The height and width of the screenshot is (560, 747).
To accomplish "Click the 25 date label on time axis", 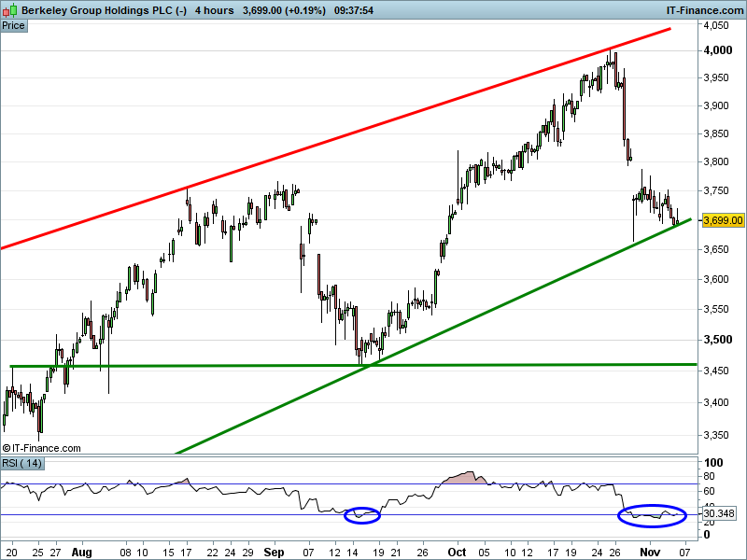I will (38, 553).
